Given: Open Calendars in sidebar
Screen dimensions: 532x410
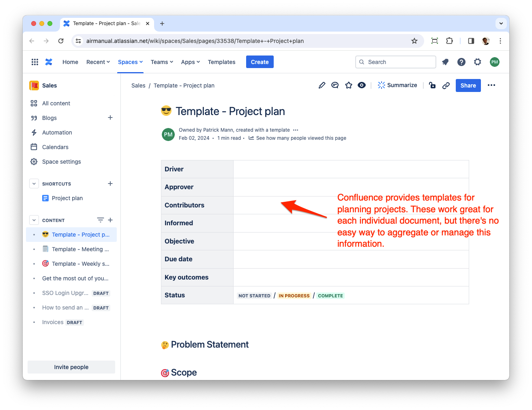Looking at the screenshot, I should click(x=71, y=147).
